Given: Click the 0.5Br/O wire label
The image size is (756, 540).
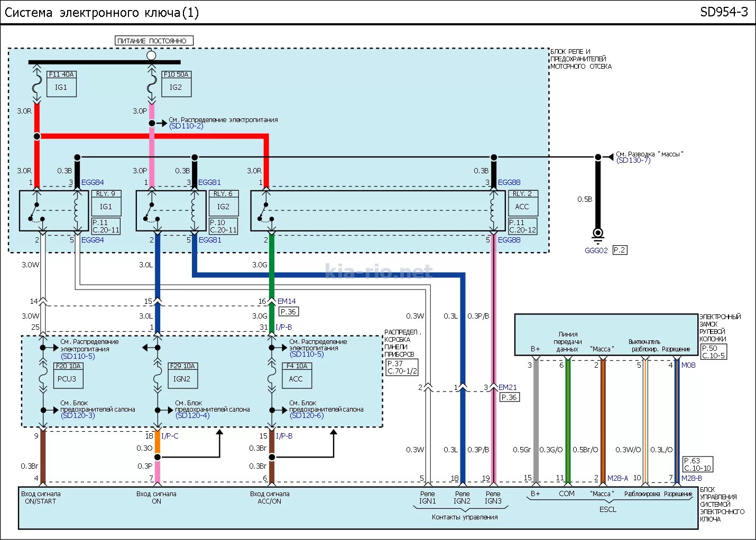Looking at the screenshot, I should pyautogui.click(x=585, y=450).
